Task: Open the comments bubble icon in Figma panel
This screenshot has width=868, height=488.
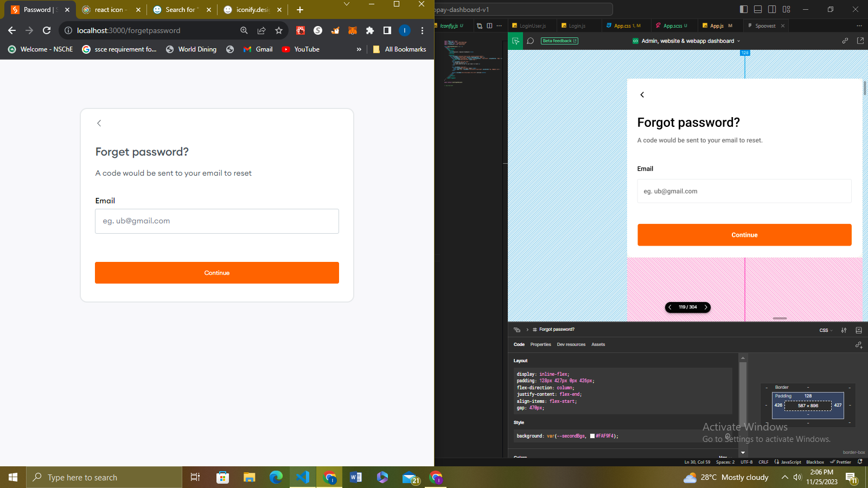Action: click(531, 41)
